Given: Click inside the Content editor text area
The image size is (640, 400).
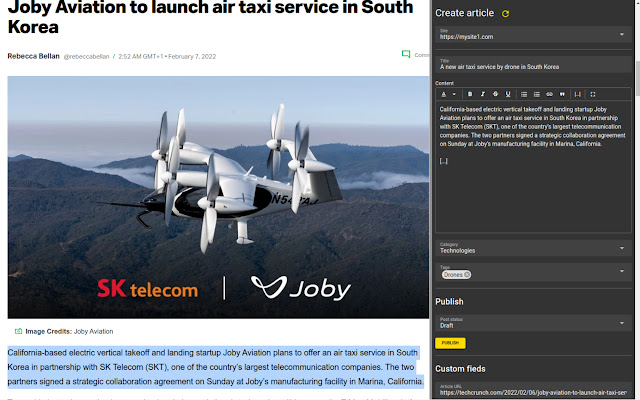Looking at the screenshot, I should [533, 167].
